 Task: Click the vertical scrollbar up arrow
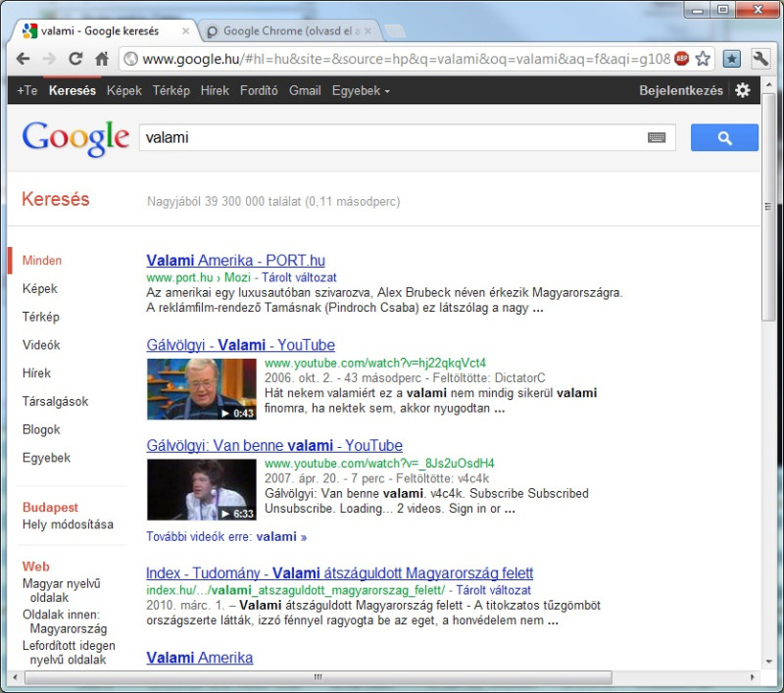coord(768,85)
